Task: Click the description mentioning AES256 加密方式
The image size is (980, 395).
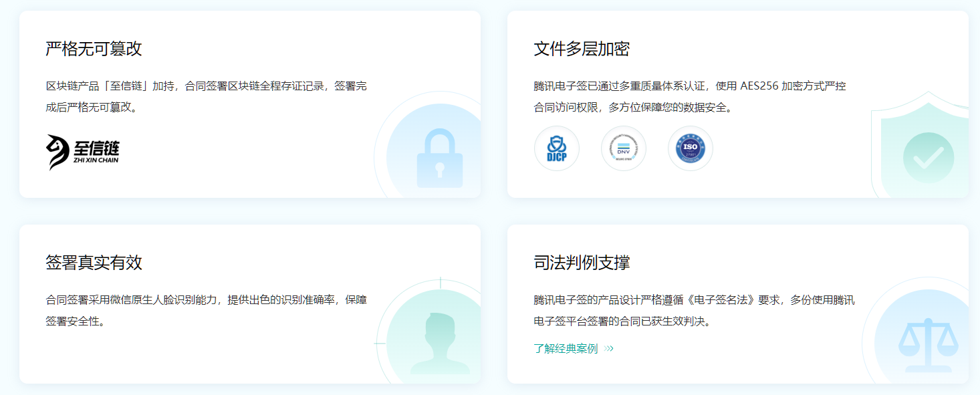Action: point(690,96)
